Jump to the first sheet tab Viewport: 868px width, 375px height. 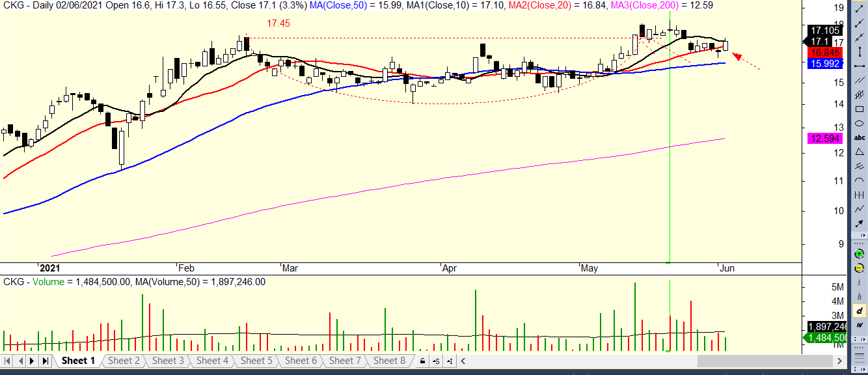click(8, 361)
